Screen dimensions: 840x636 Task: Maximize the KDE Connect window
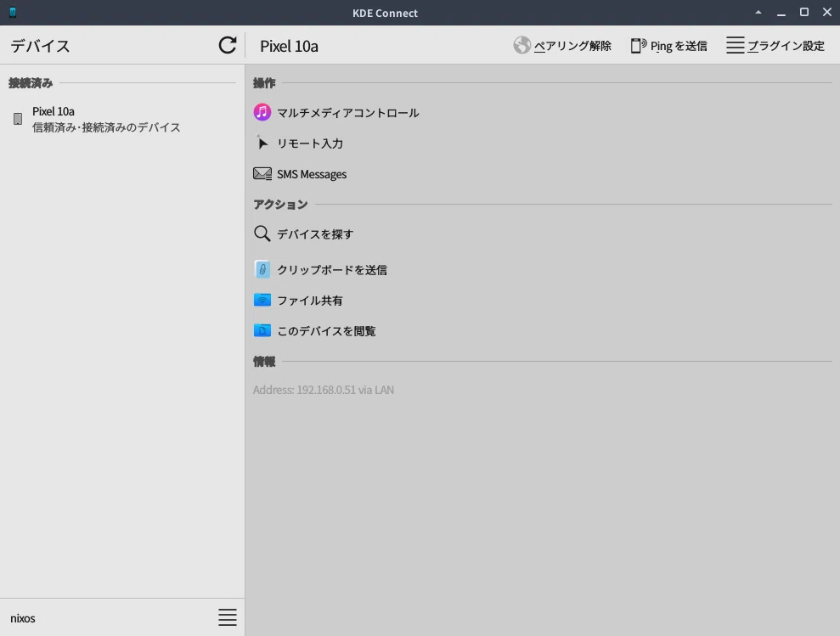point(804,12)
